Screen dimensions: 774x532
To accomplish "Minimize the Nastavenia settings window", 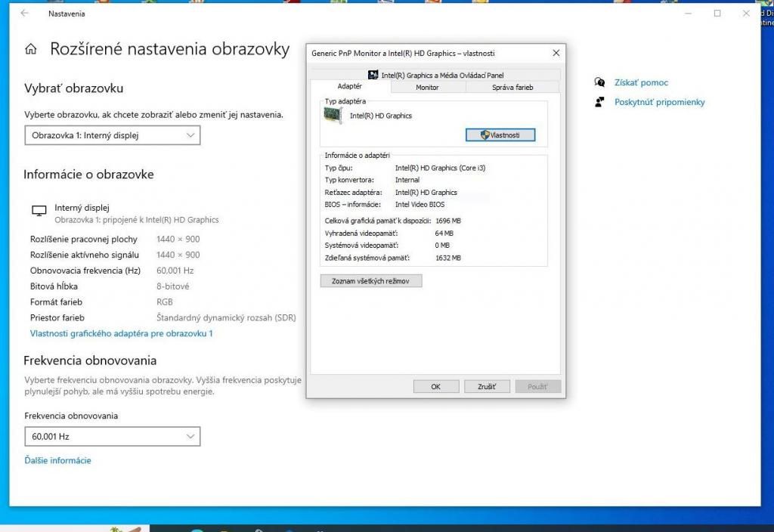I will click(x=687, y=14).
